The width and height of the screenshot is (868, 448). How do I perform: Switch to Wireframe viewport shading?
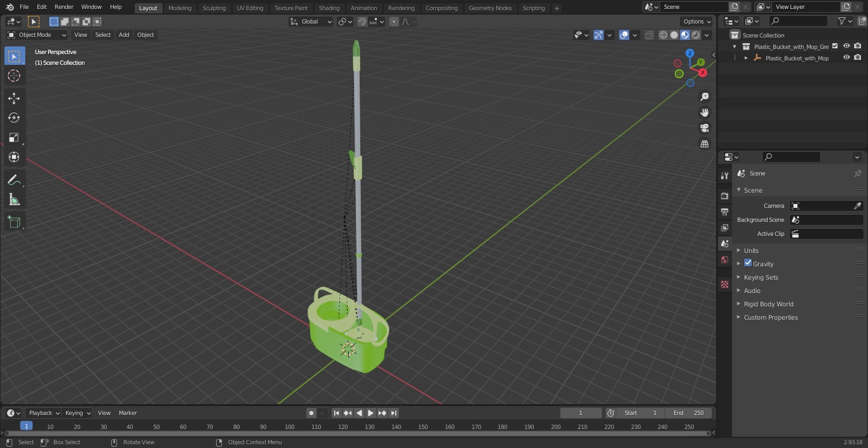pyautogui.click(x=663, y=35)
